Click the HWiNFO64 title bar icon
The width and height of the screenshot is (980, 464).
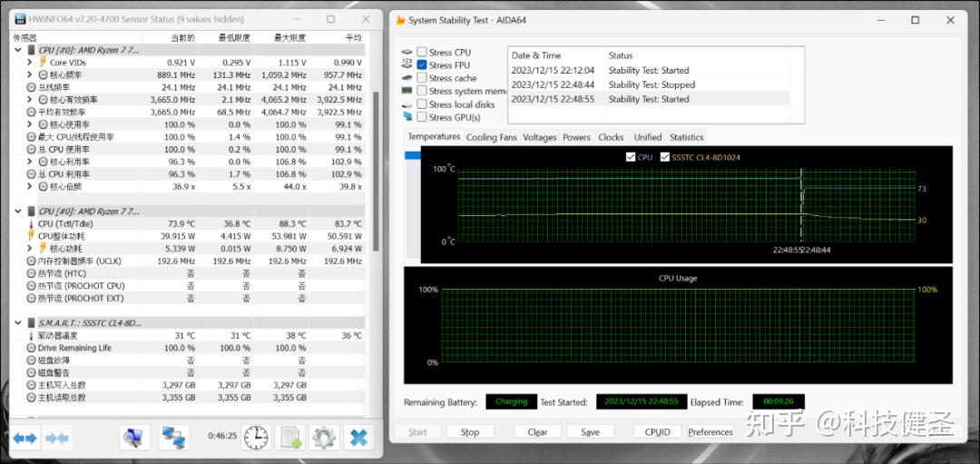coord(20,19)
